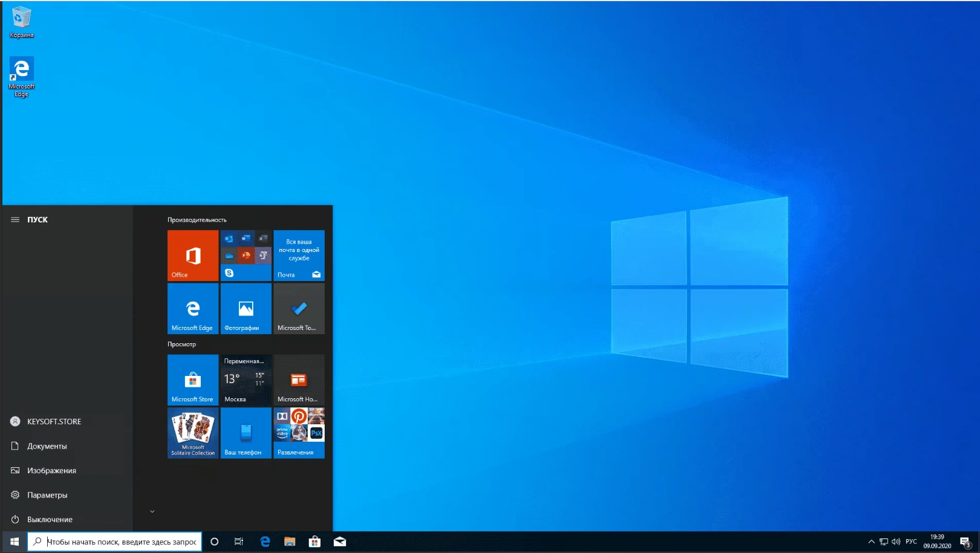
Task: Select Документы in the Start menu
Action: [46, 445]
